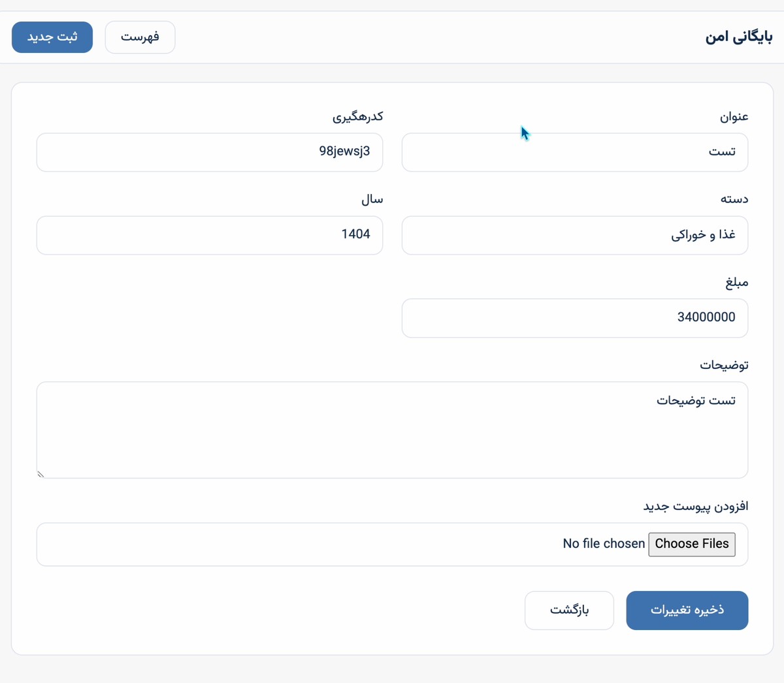Focus the عنوان title field containing تست
784x683 pixels.
click(575, 152)
